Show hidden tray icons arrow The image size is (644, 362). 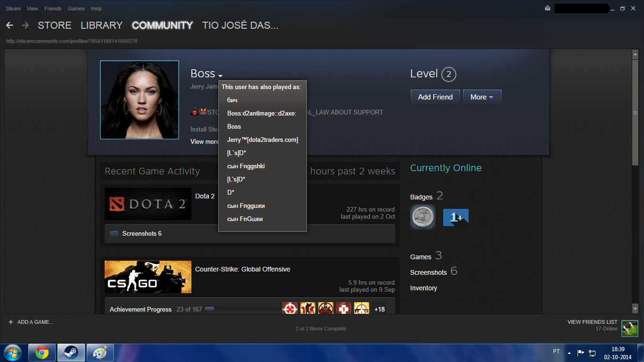570,353
